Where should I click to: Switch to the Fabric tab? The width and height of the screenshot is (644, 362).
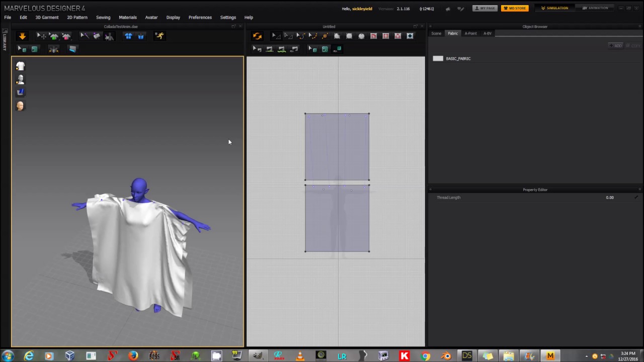453,33
